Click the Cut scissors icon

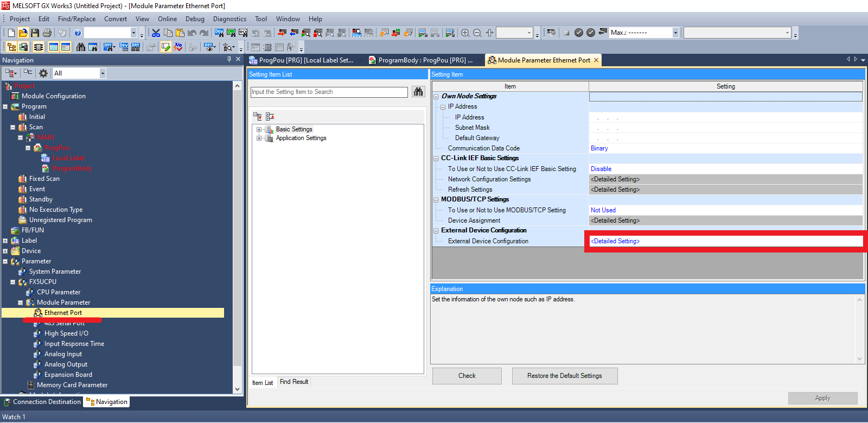(x=156, y=33)
